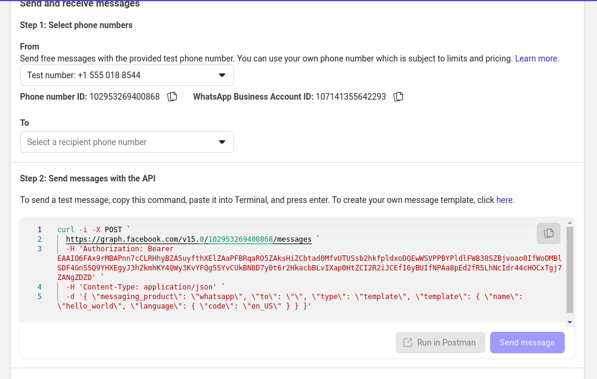Viewport: 597px width, 379px height.
Task: Click the Run in Postman button
Action: coord(440,342)
